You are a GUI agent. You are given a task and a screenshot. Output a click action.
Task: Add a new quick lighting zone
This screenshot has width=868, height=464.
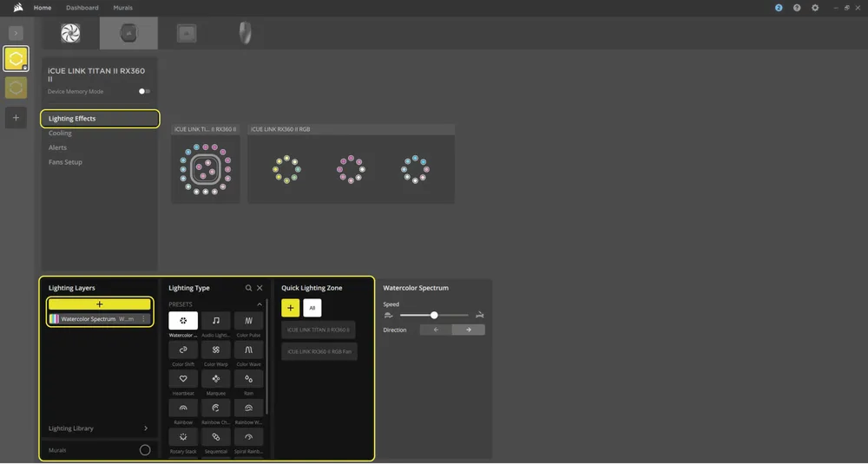point(290,308)
